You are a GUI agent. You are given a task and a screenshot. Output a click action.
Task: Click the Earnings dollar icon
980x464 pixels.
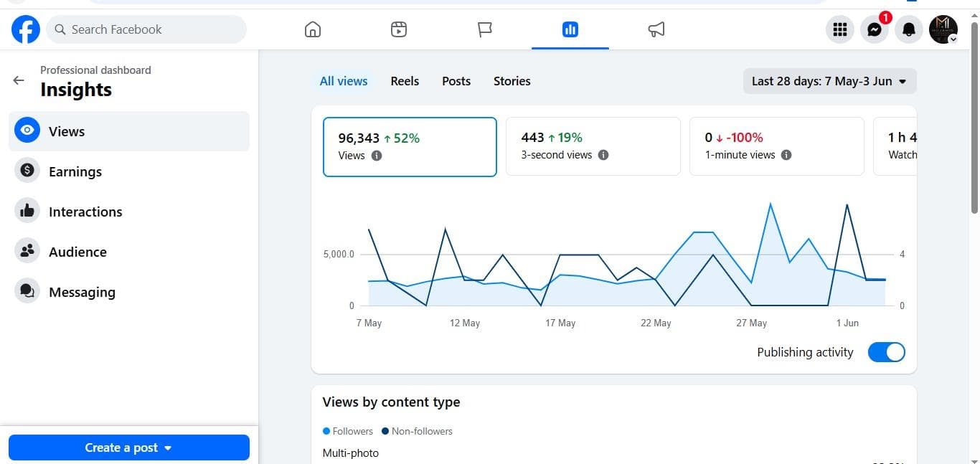[27, 171]
